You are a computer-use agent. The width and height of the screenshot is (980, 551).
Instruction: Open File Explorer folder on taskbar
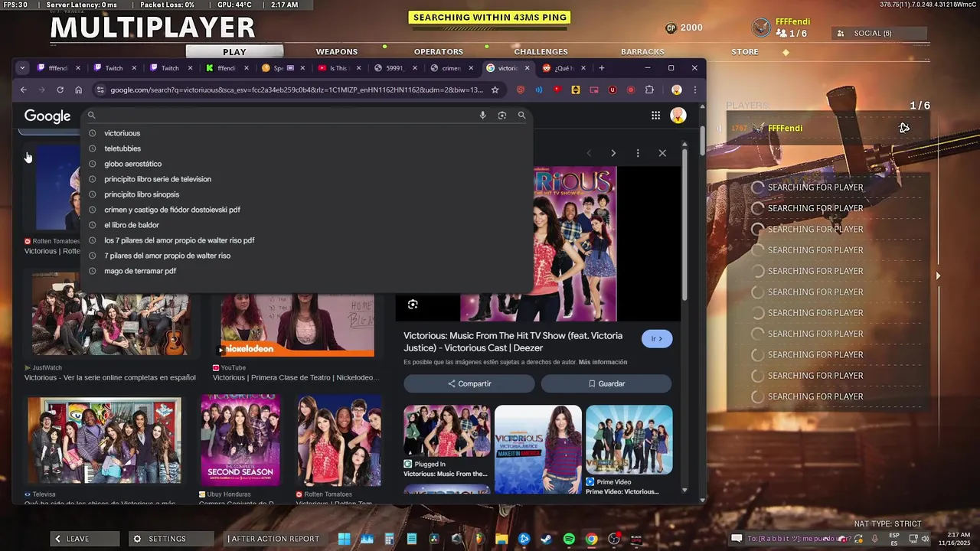pos(501,539)
